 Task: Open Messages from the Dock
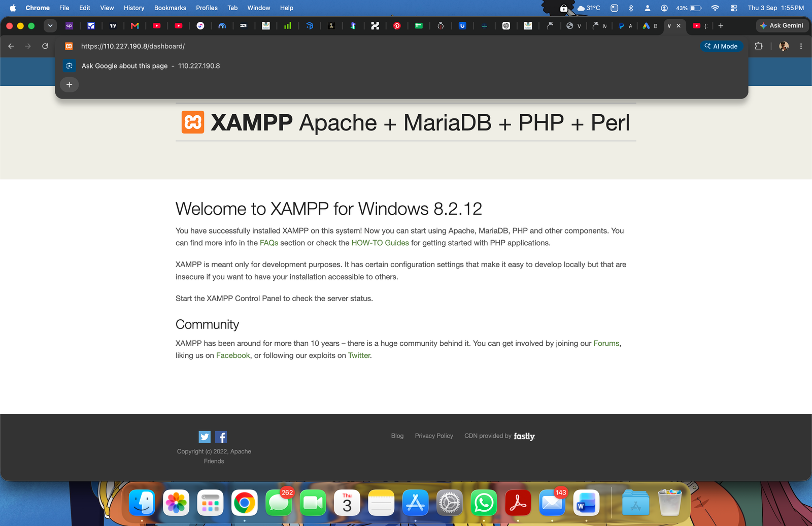click(279, 503)
